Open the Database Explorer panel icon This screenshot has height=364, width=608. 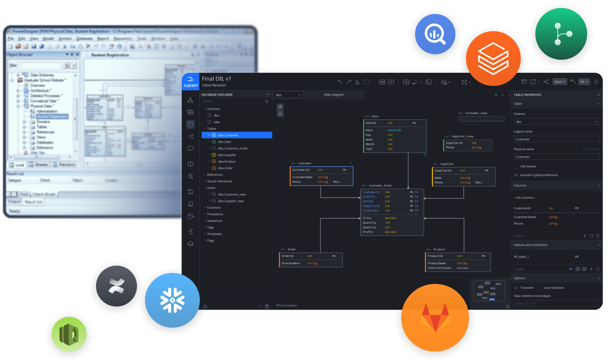(190, 124)
